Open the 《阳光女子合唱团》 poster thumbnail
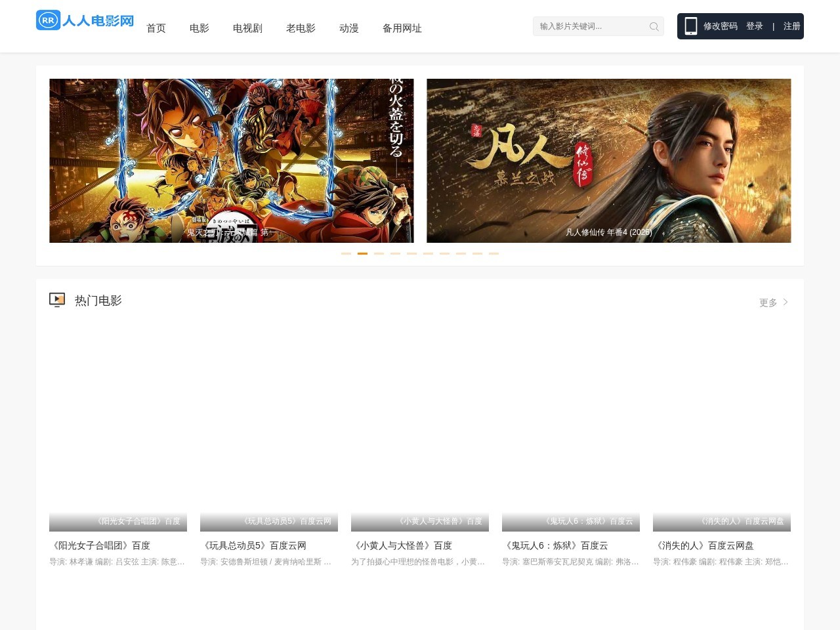The width and height of the screenshot is (840, 630). 118,427
